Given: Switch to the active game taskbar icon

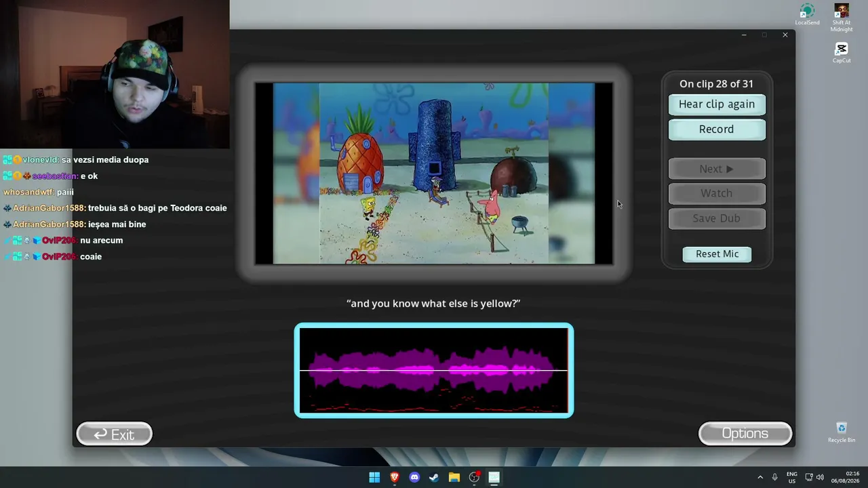Looking at the screenshot, I should [494, 477].
